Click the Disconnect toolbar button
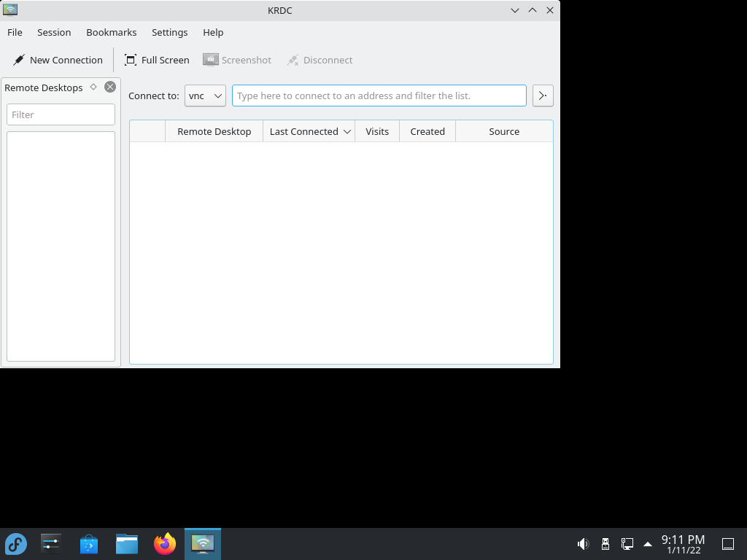 (320, 60)
